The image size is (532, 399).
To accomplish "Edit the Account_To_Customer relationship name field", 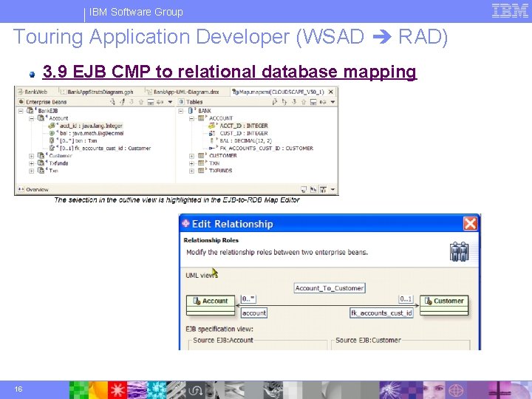I will click(x=330, y=288).
